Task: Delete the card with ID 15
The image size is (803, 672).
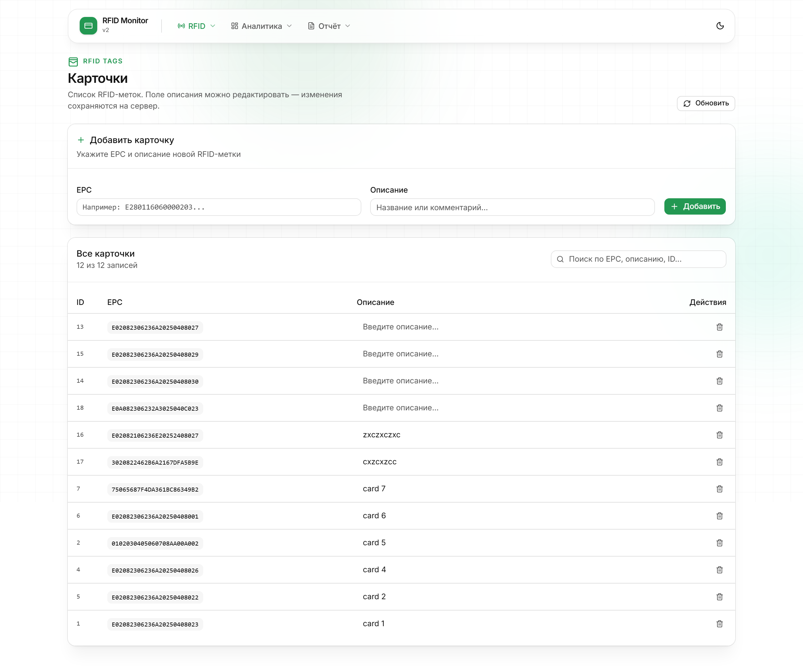Action: point(719,354)
